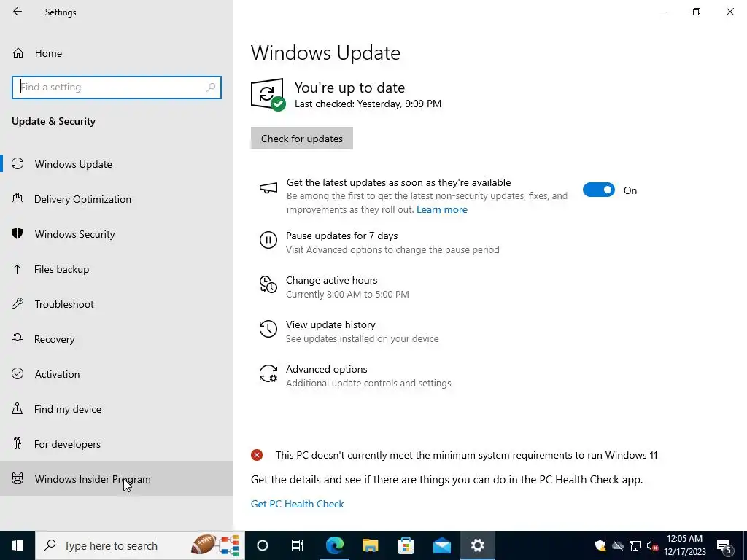Viewport: 747px width, 560px height.
Task: Open Windows Update sidebar section
Action: pyautogui.click(x=117, y=164)
